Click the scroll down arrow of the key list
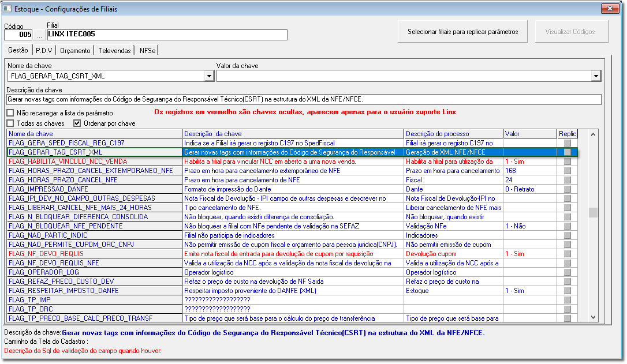The width and height of the screenshot is (627, 364). point(593,317)
